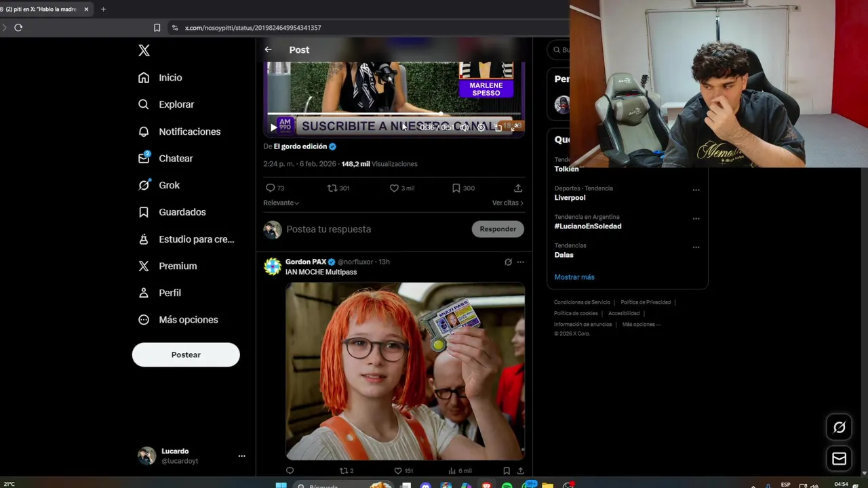Image resolution: width=868 pixels, height=488 pixels.
Task: Reload the page
Action: point(18,28)
